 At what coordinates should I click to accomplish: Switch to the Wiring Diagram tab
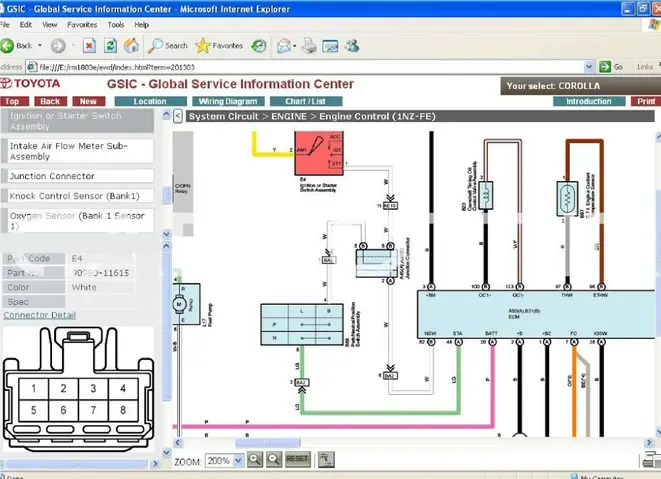(x=228, y=101)
